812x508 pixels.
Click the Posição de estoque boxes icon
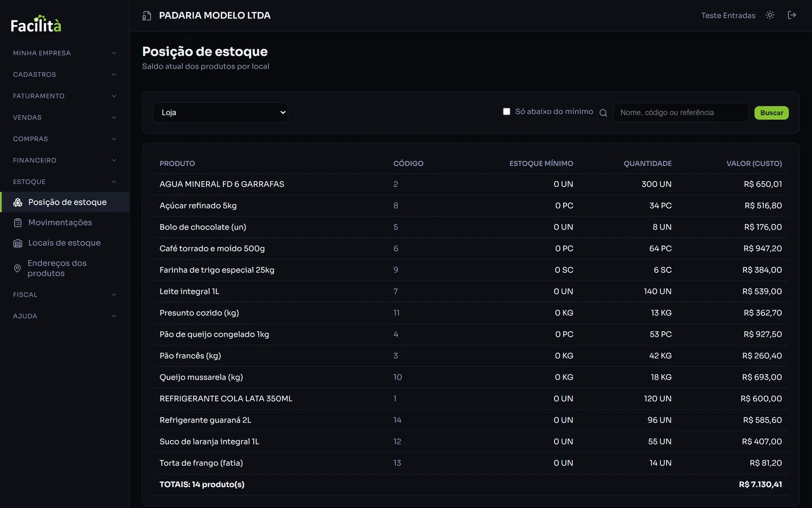18,202
